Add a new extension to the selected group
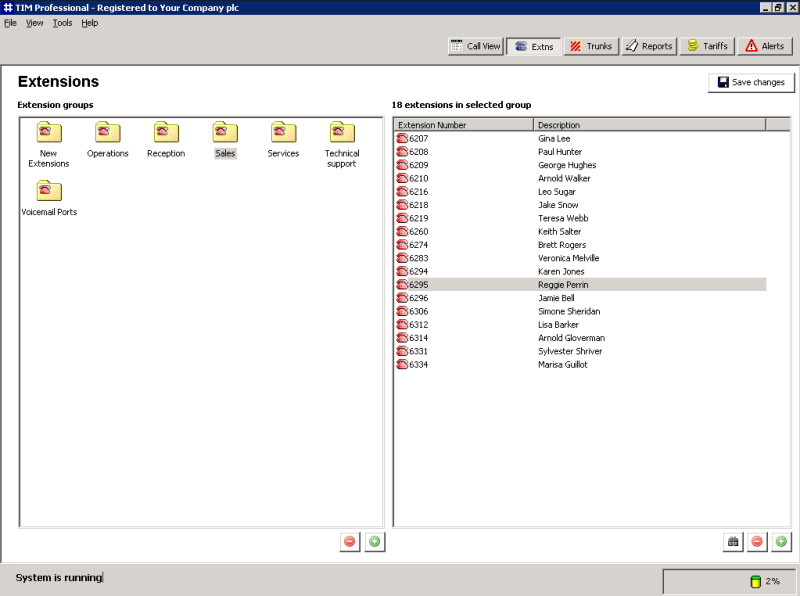The width and height of the screenshot is (800, 596). pyautogui.click(x=781, y=542)
